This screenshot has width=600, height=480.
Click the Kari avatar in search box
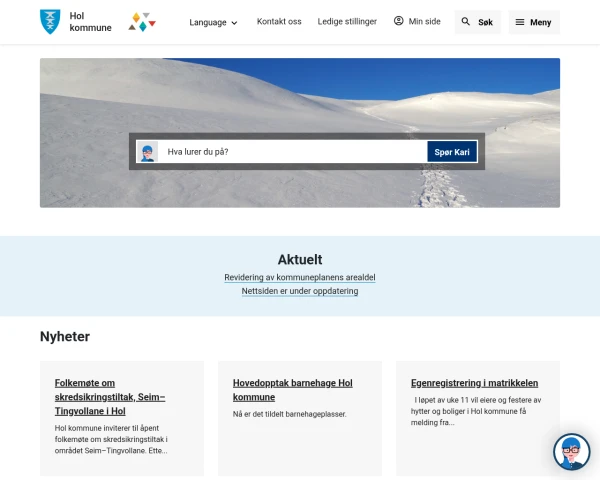[147, 152]
